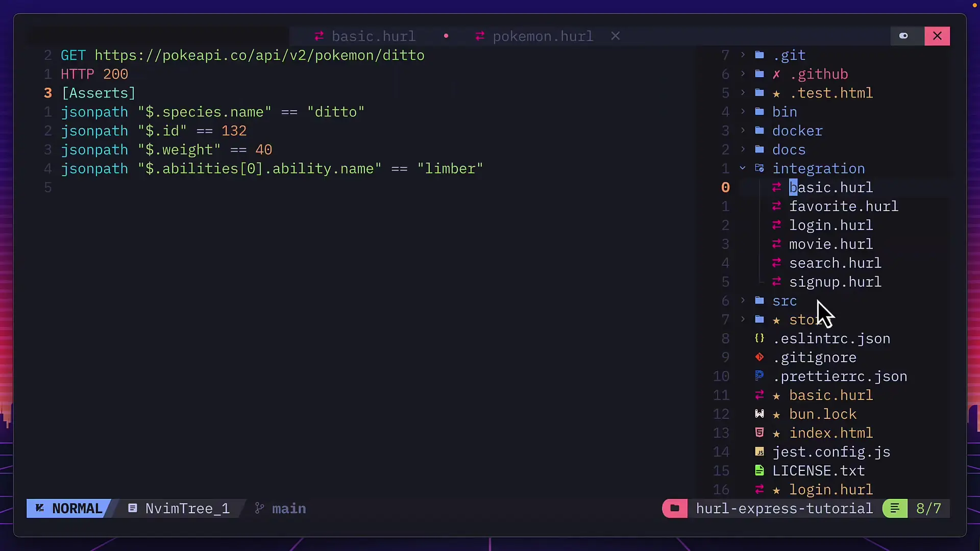Expand the docs folder chevron

[743, 149]
